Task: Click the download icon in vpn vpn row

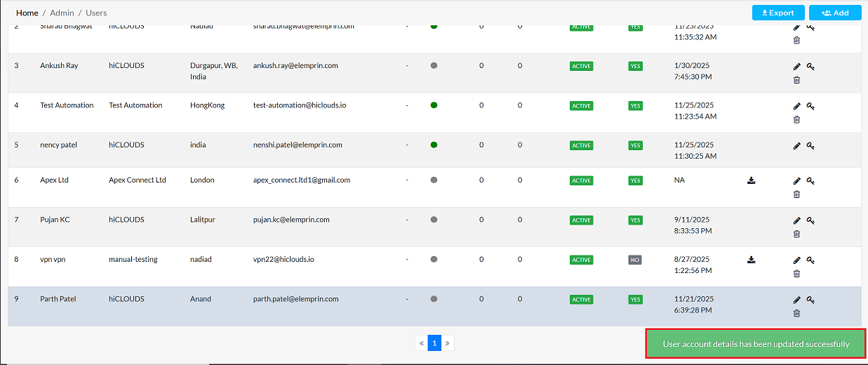Action: click(x=752, y=260)
